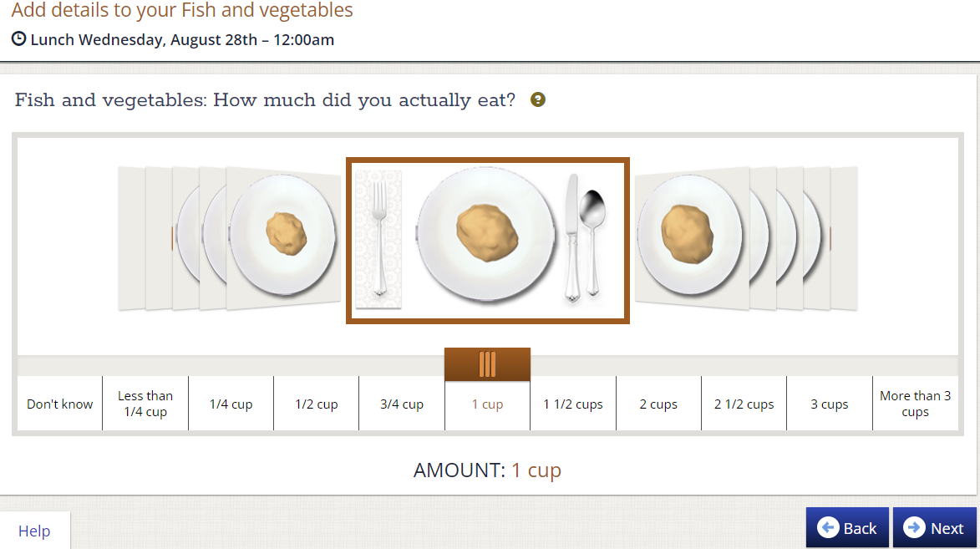Choose Less than 1/4 cup portion

coord(145,404)
